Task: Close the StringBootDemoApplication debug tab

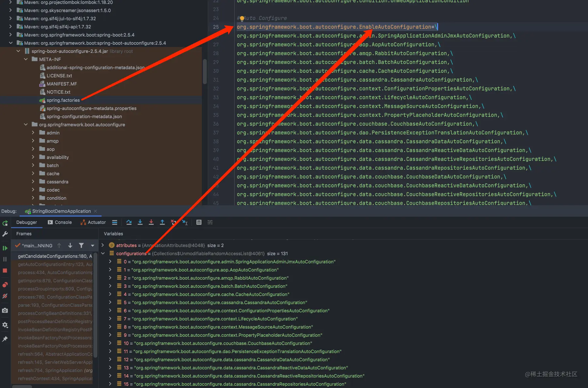Action: (x=96, y=211)
